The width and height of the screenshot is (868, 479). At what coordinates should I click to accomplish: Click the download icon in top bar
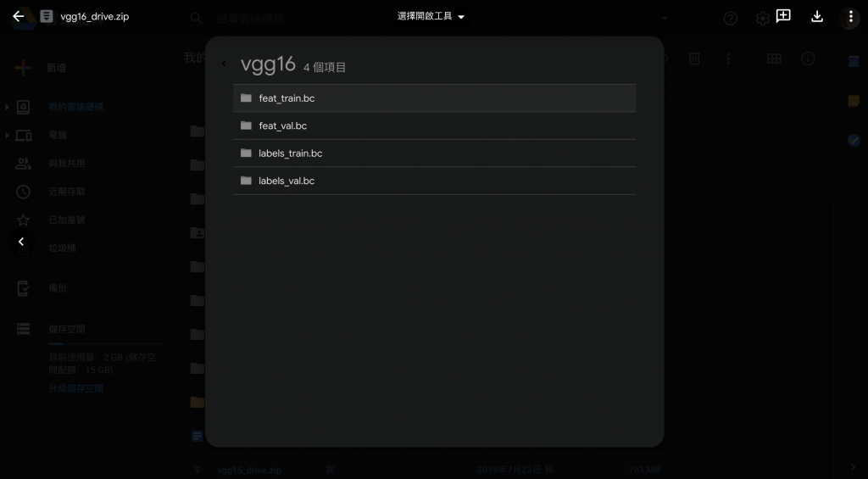pos(817,17)
